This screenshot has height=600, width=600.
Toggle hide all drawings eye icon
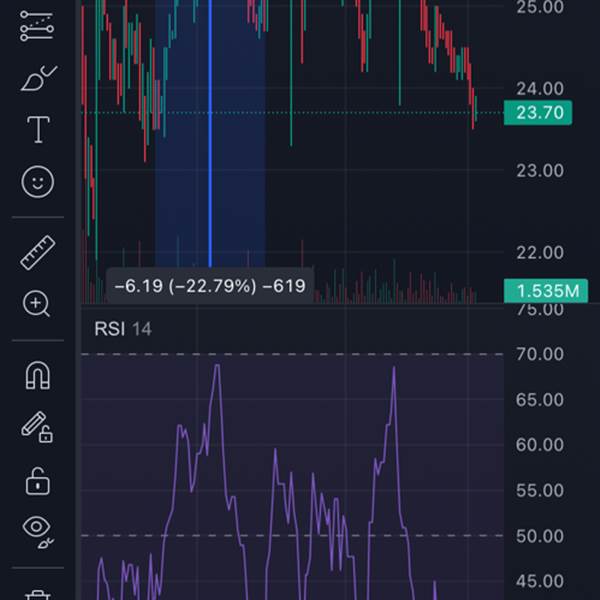pyautogui.click(x=38, y=530)
